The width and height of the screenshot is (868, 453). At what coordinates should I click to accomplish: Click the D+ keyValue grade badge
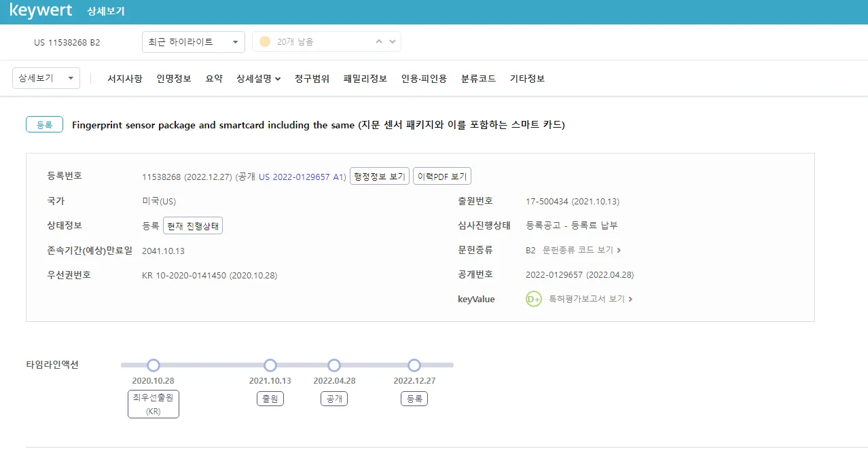tap(534, 299)
